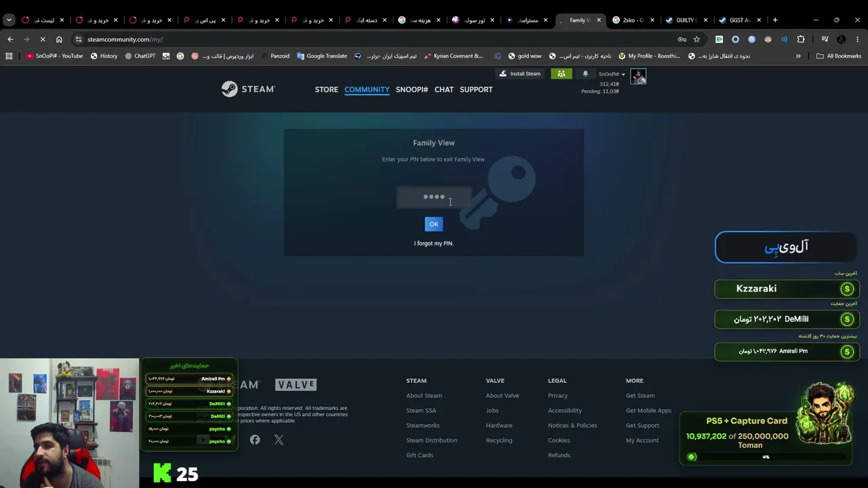
Task: Open the History bookmark
Action: pos(104,56)
